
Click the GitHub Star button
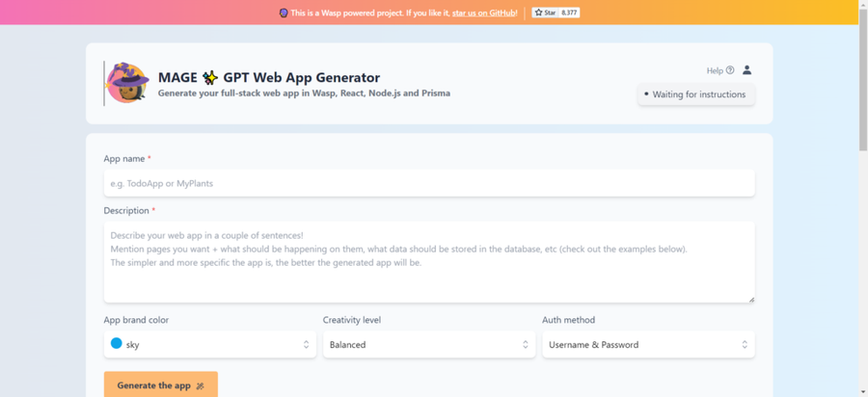[x=544, y=13]
